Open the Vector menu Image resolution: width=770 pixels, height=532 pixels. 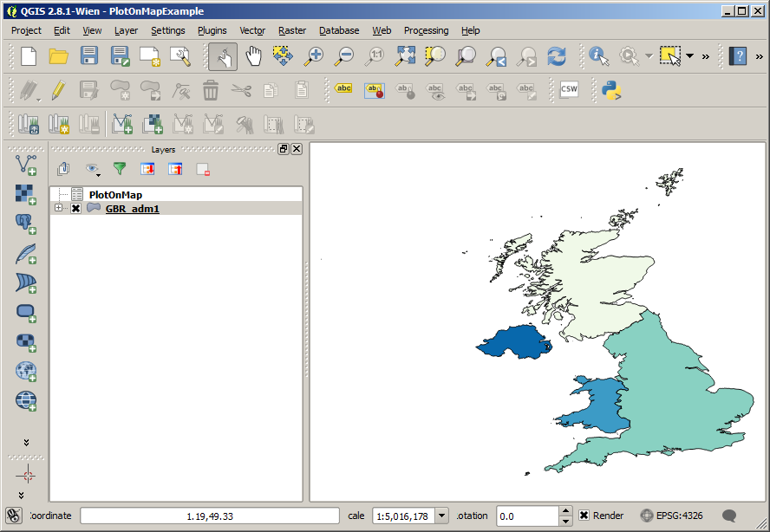click(x=252, y=30)
